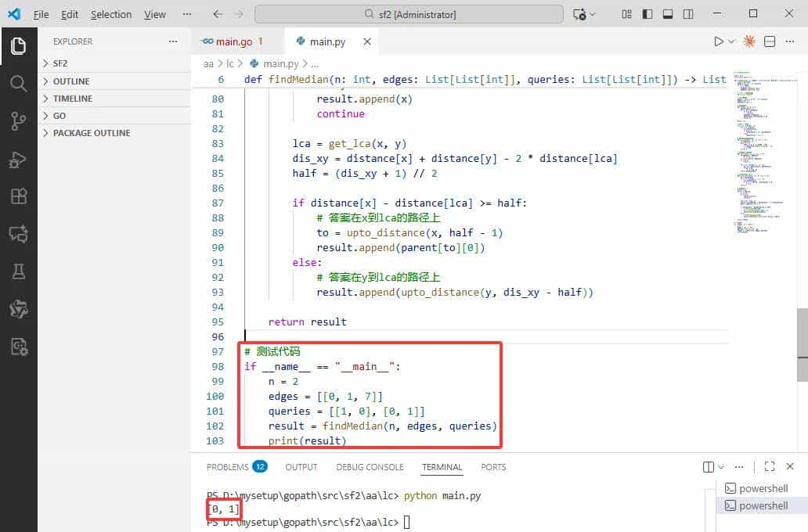Toggle the Primary Side Bar visibility
Image resolution: width=808 pixels, height=532 pixels.
(x=647, y=14)
